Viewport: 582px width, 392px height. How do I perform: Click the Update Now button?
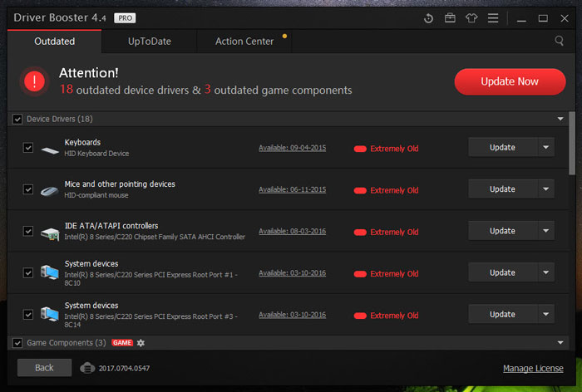[510, 81]
